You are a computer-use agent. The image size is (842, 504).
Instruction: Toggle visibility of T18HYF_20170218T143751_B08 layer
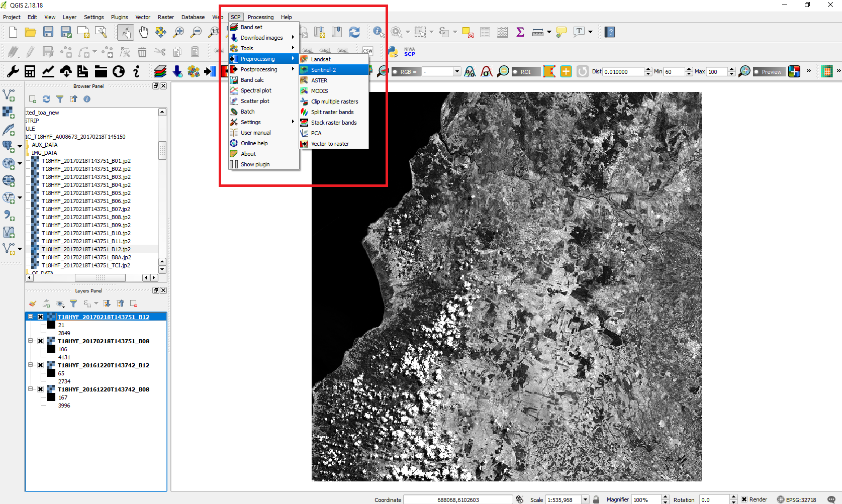point(41,341)
